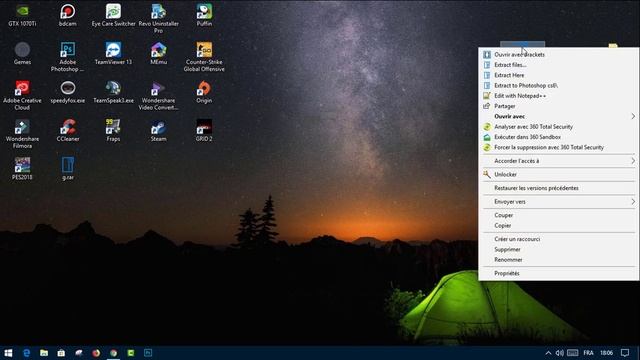Launch Microsoft Edge from taskbar
This screenshot has width=640, height=360.
click(27, 353)
